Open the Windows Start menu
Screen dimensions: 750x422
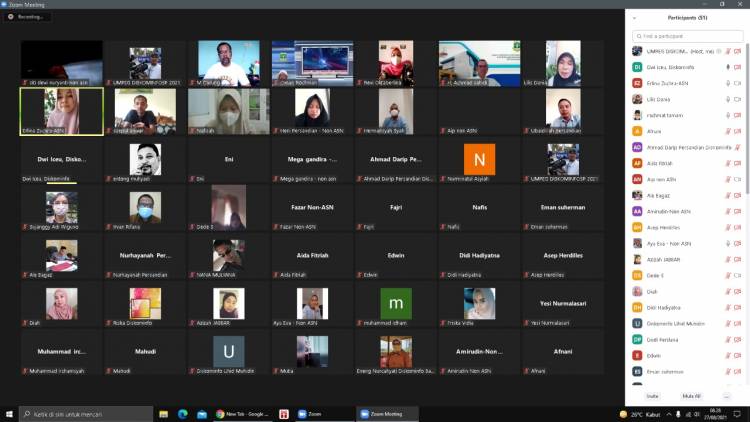point(9,413)
